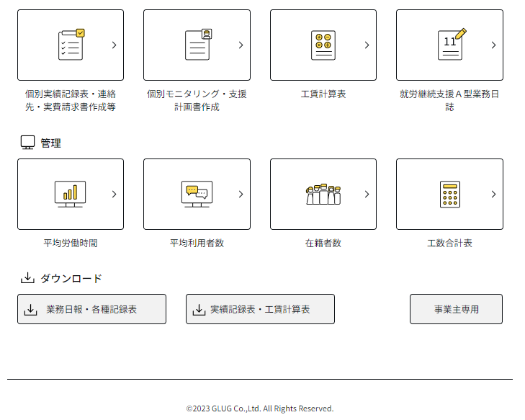525x420 pixels.
Task: Click the checklist icon for 個別実績記録表
Action: click(71, 45)
